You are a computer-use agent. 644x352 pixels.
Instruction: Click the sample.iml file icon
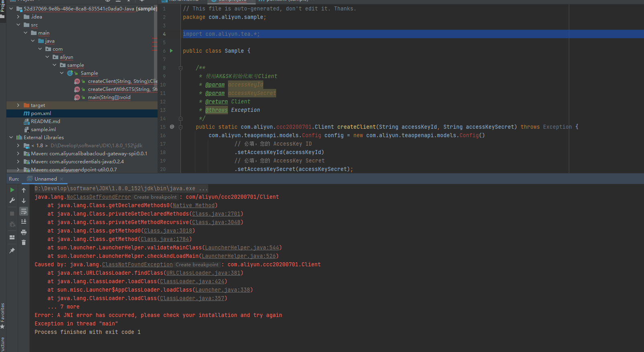pyautogui.click(x=27, y=130)
